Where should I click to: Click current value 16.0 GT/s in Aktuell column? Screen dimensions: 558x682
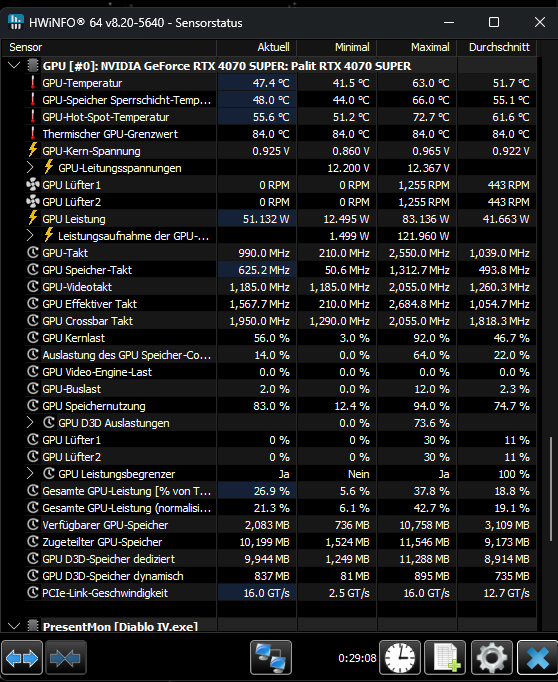coord(266,593)
